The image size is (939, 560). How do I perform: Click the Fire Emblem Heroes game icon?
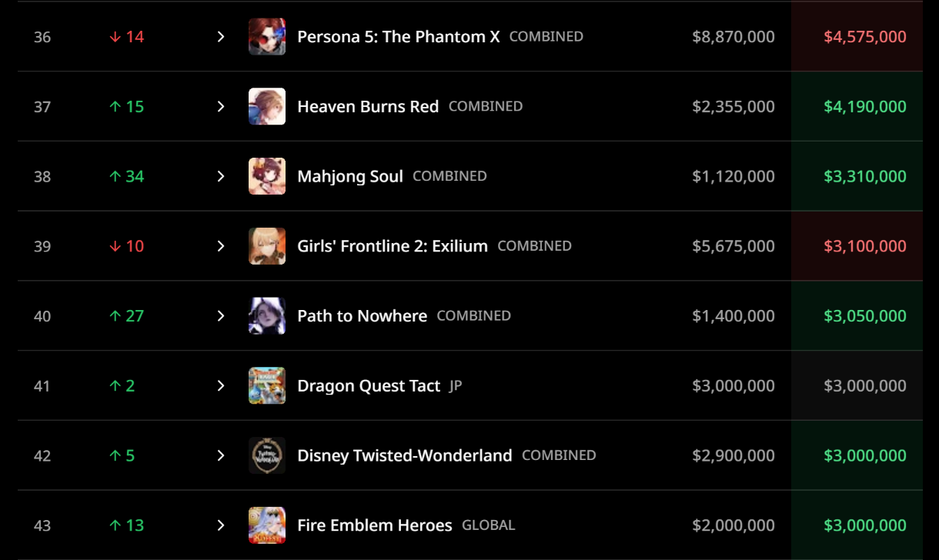(x=267, y=525)
